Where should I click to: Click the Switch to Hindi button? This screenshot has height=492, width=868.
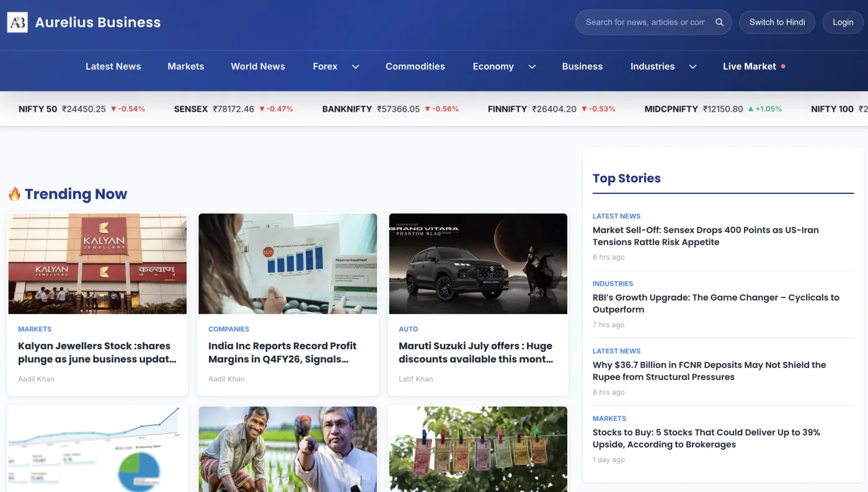point(777,22)
